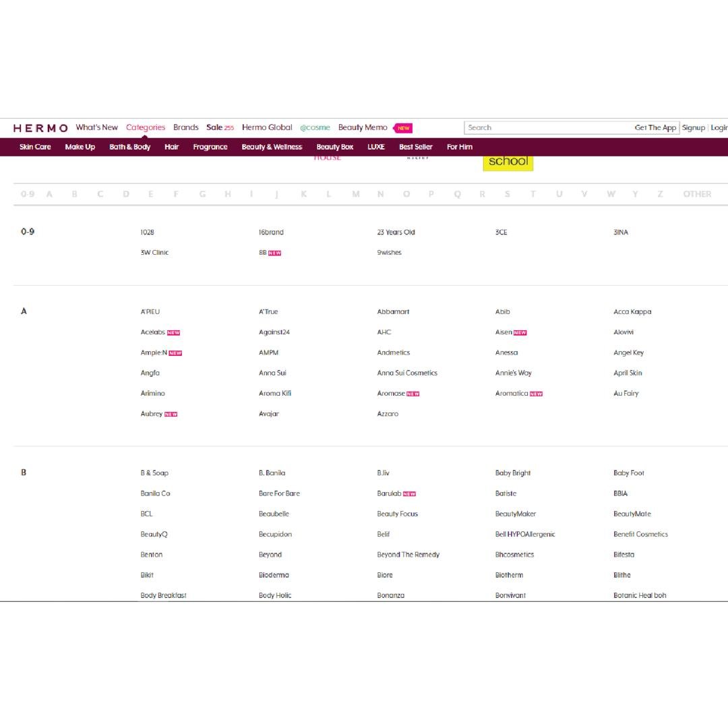Open the Baby Foot brand
Screen dimensions: 728x728
tap(629, 473)
